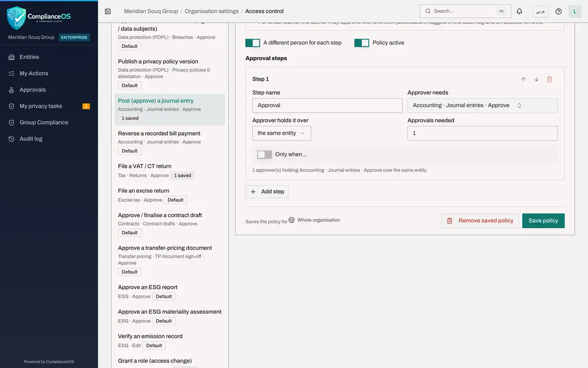The height and width of the screenshot is (368, 588).
Task: Click the ComplianceOS logo
Action: [x=39, y=17]
